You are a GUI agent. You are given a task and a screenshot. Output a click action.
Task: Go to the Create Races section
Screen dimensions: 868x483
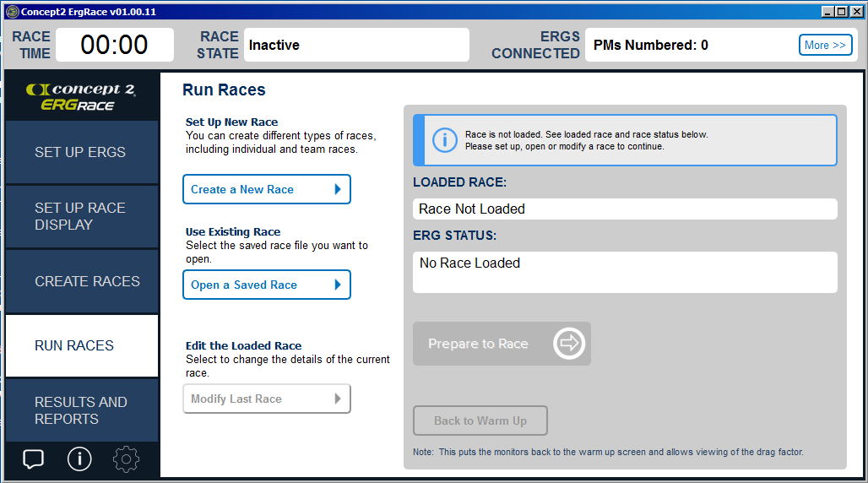tap(81, 281)
